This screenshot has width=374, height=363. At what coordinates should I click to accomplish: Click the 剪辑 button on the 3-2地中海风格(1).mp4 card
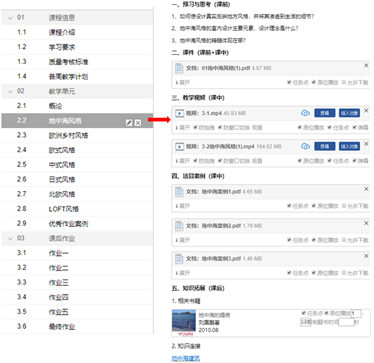325,146
